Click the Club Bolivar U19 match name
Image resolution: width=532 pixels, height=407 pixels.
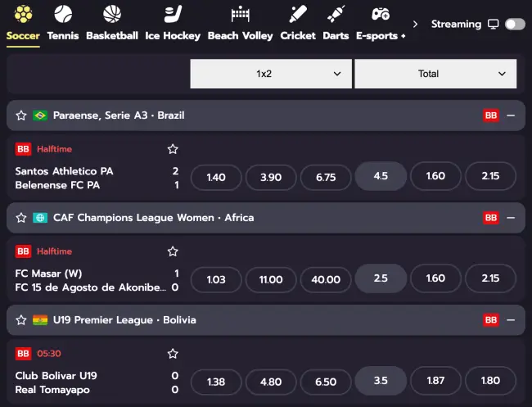click(56, 376)
